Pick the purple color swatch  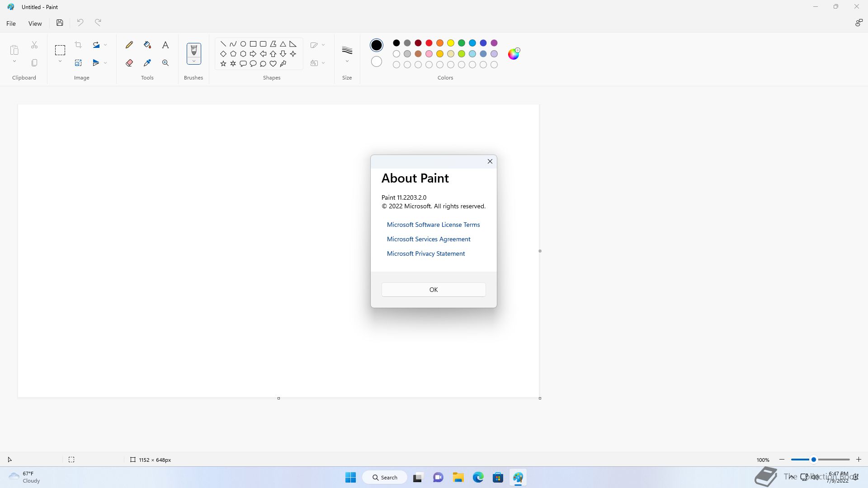(494, 43)
